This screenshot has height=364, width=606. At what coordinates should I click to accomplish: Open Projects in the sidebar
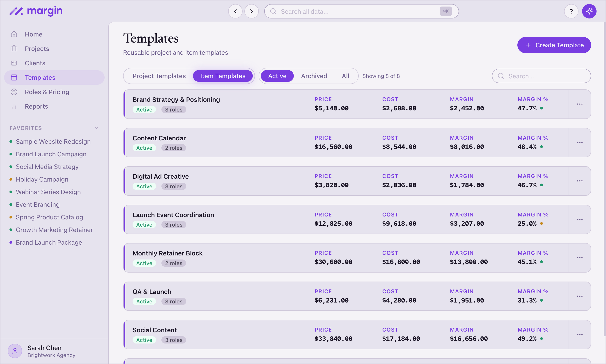click(x=54, y=49)
